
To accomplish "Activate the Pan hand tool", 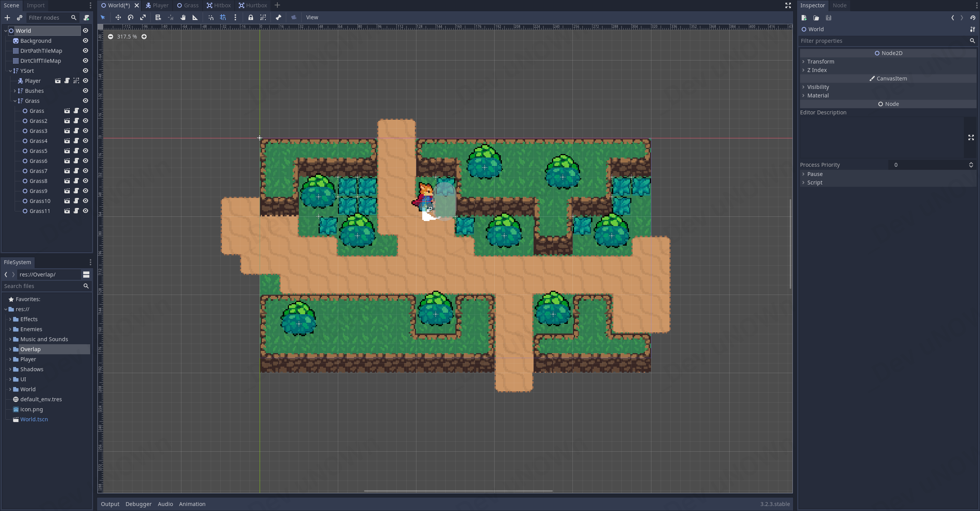I will [183, 17].
